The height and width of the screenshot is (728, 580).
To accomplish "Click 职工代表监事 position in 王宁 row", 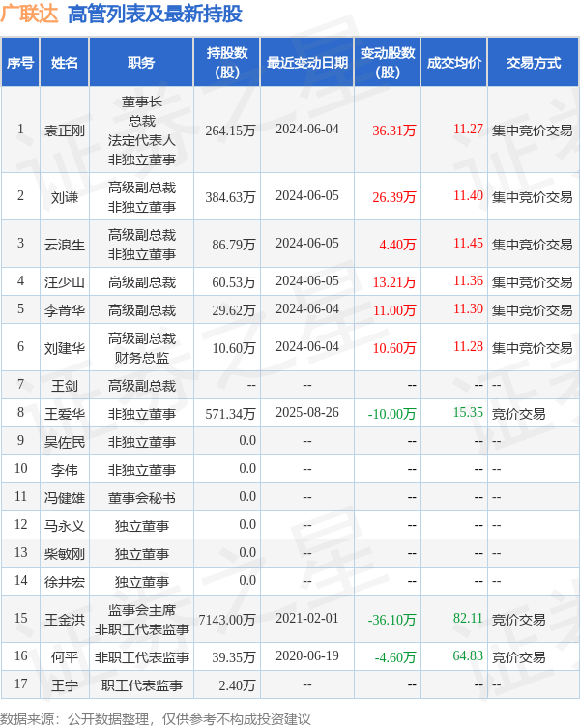I will pos(142,685).
